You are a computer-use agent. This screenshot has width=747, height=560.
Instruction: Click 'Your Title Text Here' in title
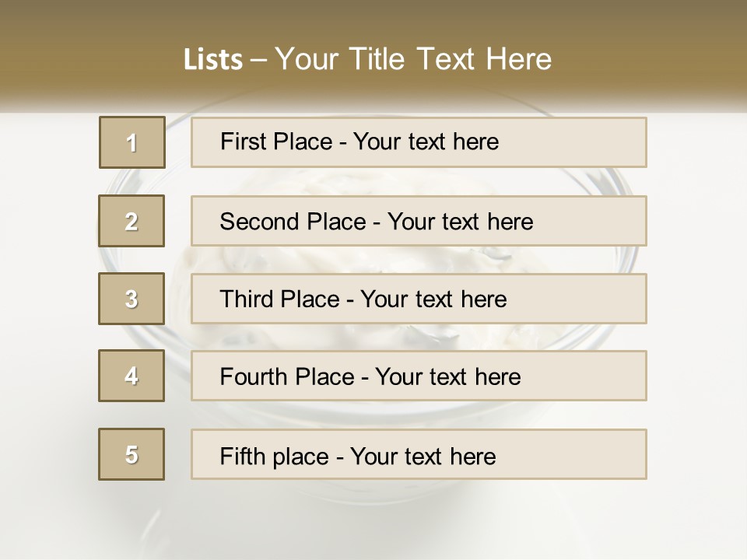tap(413, 60)
